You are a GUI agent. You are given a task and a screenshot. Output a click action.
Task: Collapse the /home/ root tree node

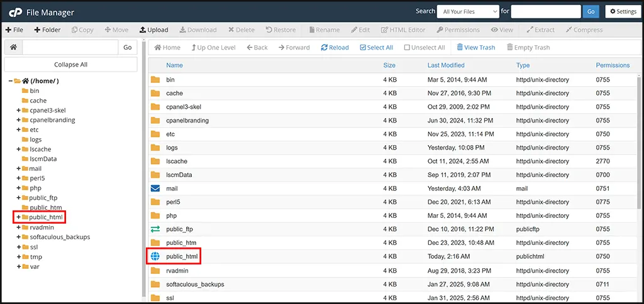click(10, 81)
